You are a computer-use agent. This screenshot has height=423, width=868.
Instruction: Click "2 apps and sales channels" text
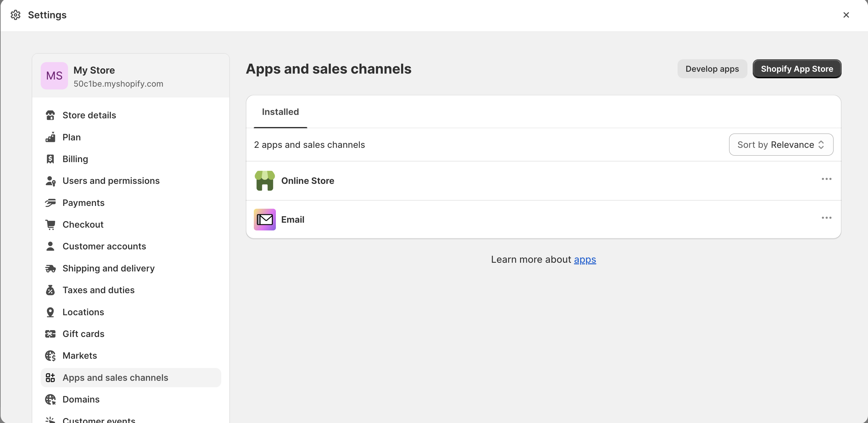[309, 145]
